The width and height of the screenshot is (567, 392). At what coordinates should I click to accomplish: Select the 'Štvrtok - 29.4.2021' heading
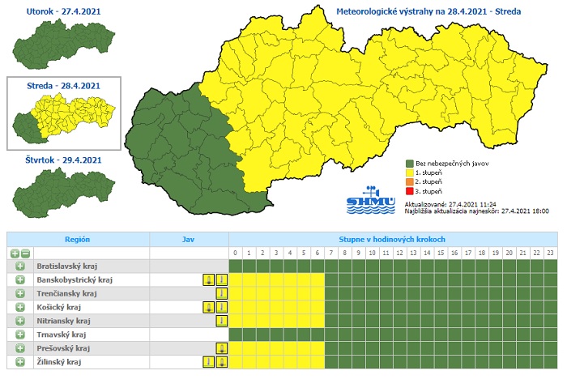64,160
